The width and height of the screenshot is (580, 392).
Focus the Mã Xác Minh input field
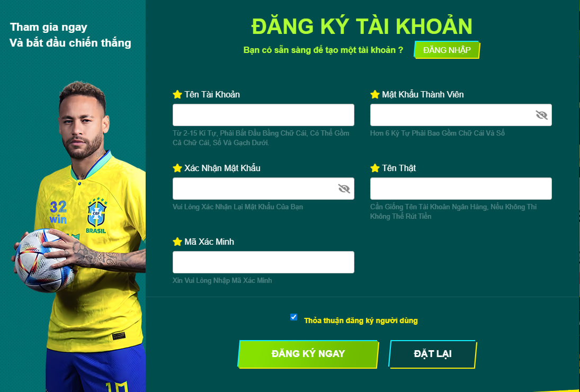[263, 262]
